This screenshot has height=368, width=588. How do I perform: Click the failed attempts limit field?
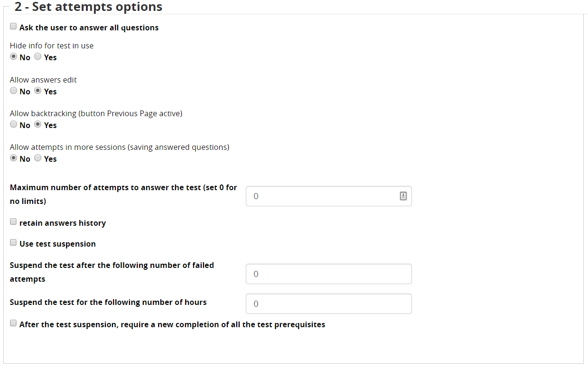coord(327,274)
